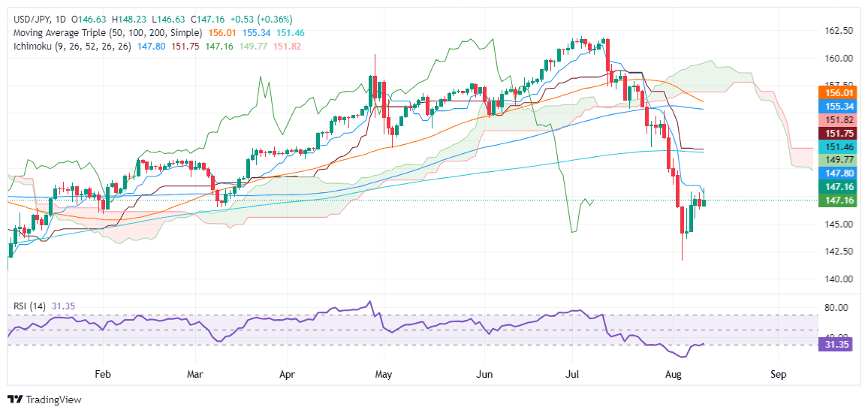
Task: Select the Sep label on time axis
Action: (778, 374)
